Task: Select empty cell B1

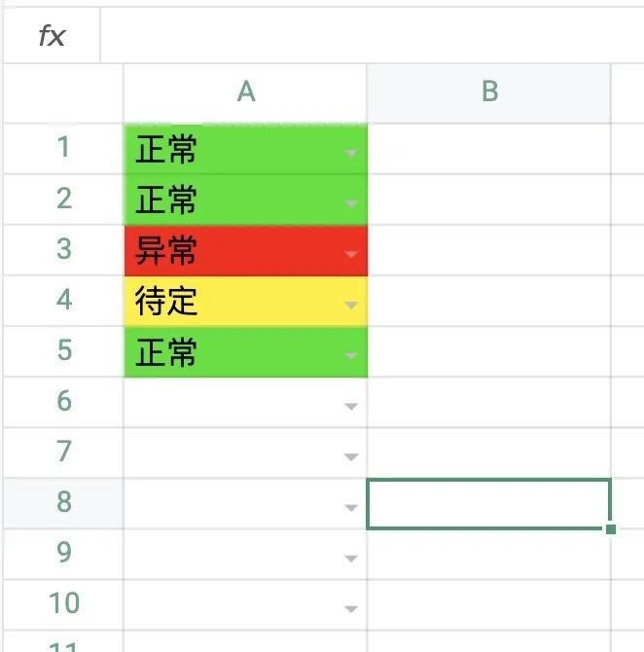Action: coord(489,149)
